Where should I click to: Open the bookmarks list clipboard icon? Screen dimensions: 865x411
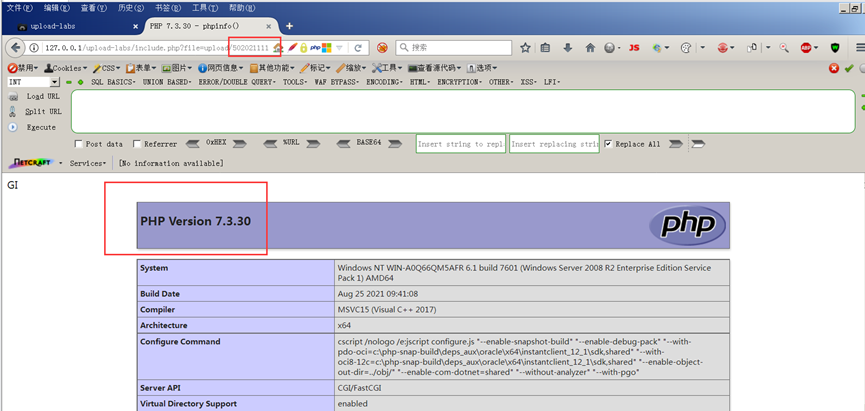[545, 48]
